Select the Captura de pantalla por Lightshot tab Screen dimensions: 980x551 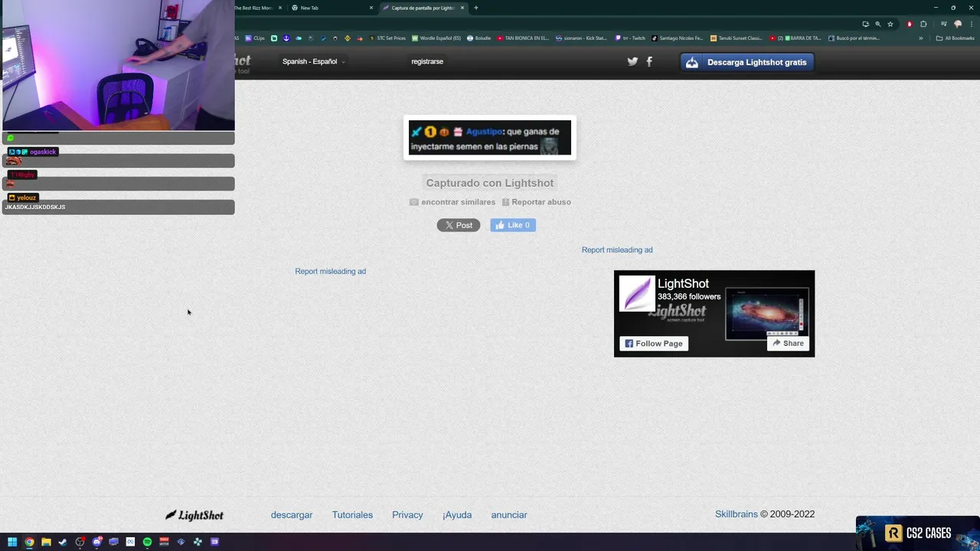[423, 8]
